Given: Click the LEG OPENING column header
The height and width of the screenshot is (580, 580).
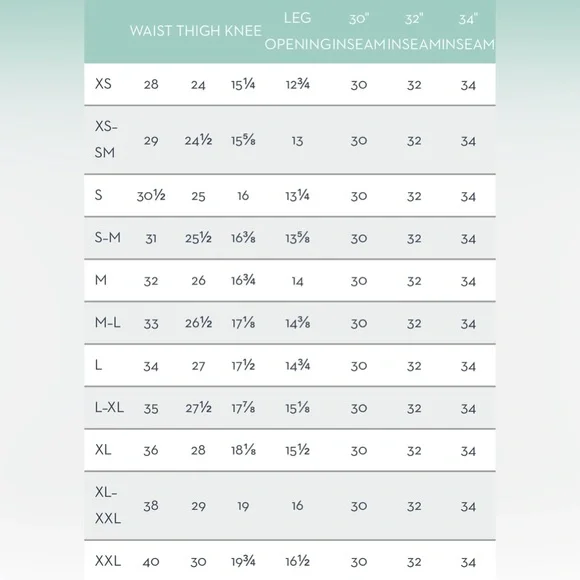Looking at the screenshot, I should (x=297, y=31).
